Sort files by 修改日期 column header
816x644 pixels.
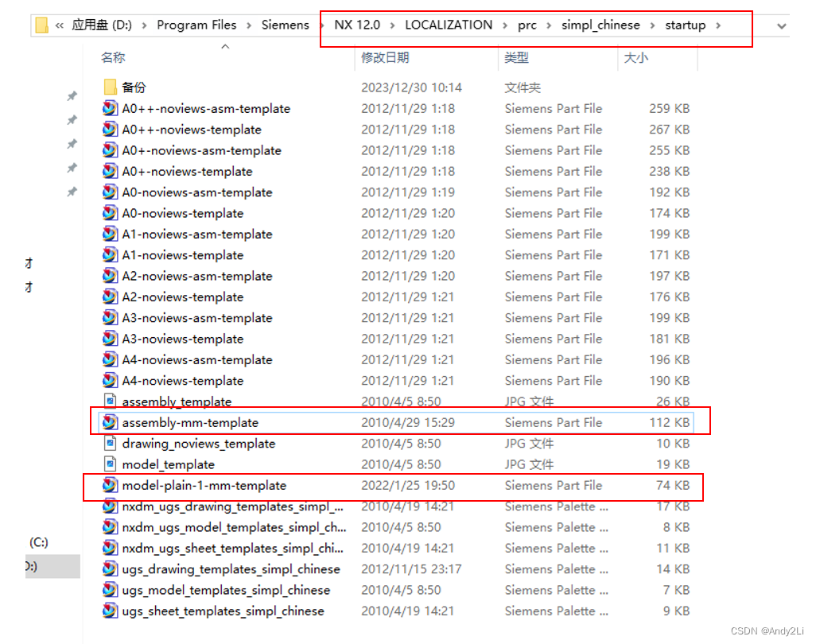click(385, 57)
